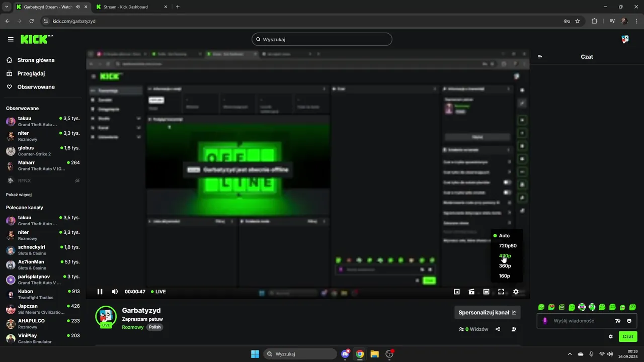The width and height of the screenshot is (644, 362).
Task: Open the Rozmowy category link under Garbatyzyd
Action: pos(132,327)
